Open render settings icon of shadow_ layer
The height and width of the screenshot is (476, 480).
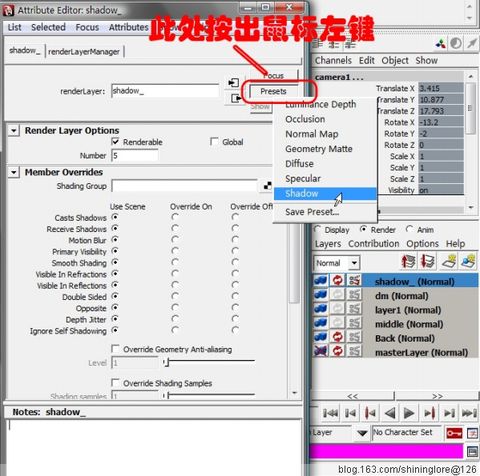tap(354, 281)
